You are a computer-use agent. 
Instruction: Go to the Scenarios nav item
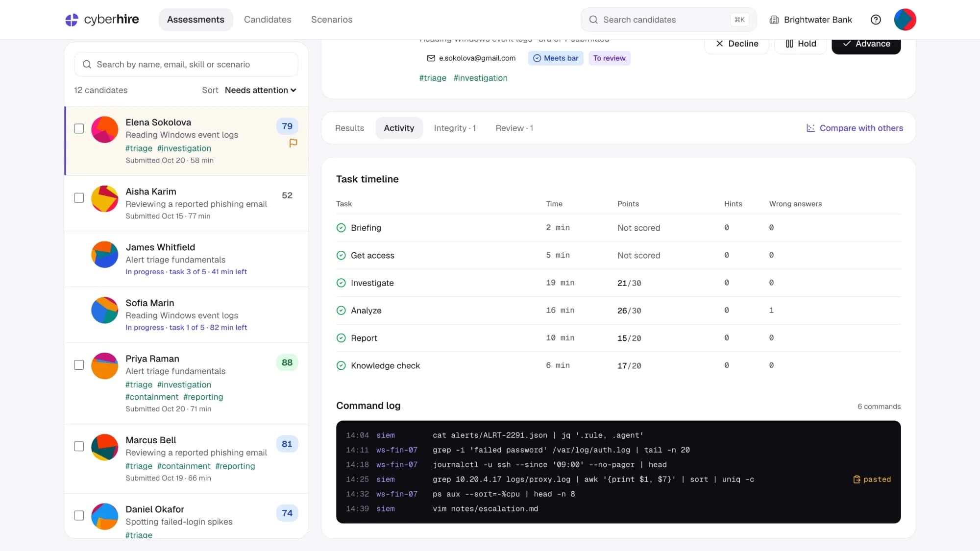click(332, 20)
